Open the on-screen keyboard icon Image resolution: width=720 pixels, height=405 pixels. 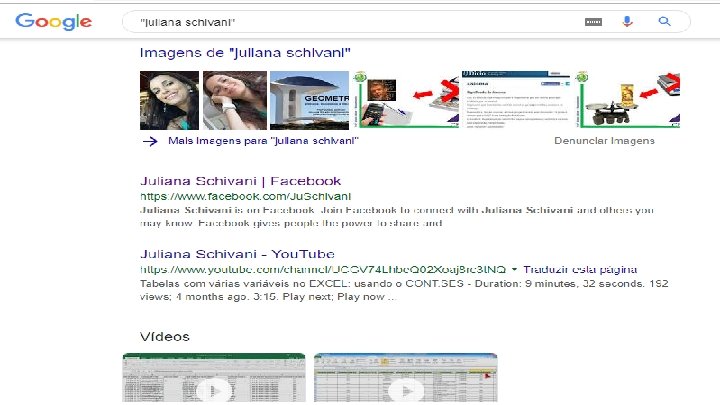(593, 22)
